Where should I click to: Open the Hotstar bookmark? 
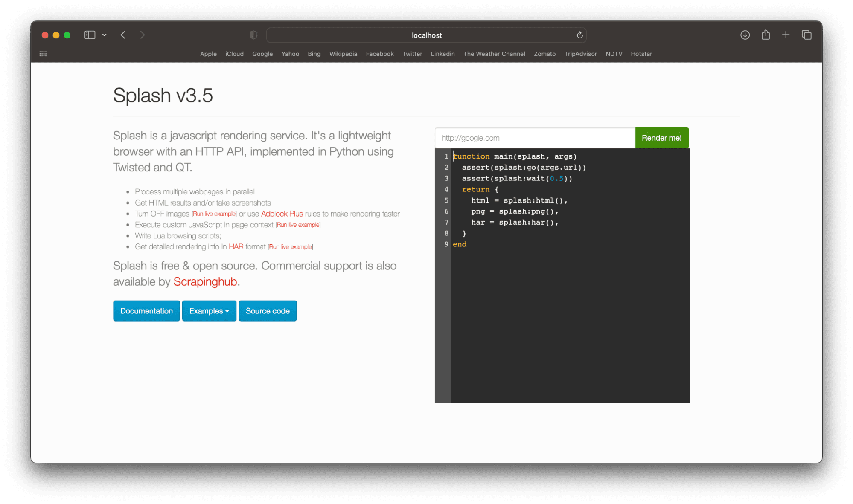641,54
